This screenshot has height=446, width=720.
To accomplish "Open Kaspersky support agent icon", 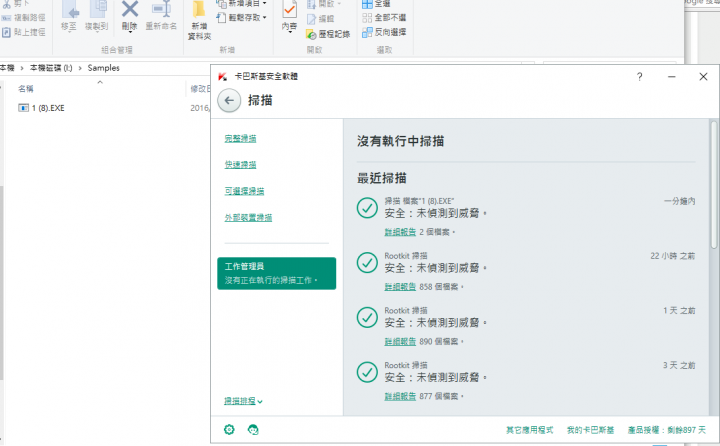I will [253, 429].
